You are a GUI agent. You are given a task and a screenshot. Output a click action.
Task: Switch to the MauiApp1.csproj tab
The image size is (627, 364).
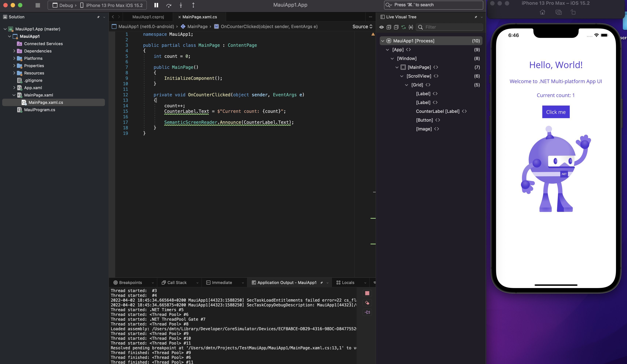click(x=148, y=17)
